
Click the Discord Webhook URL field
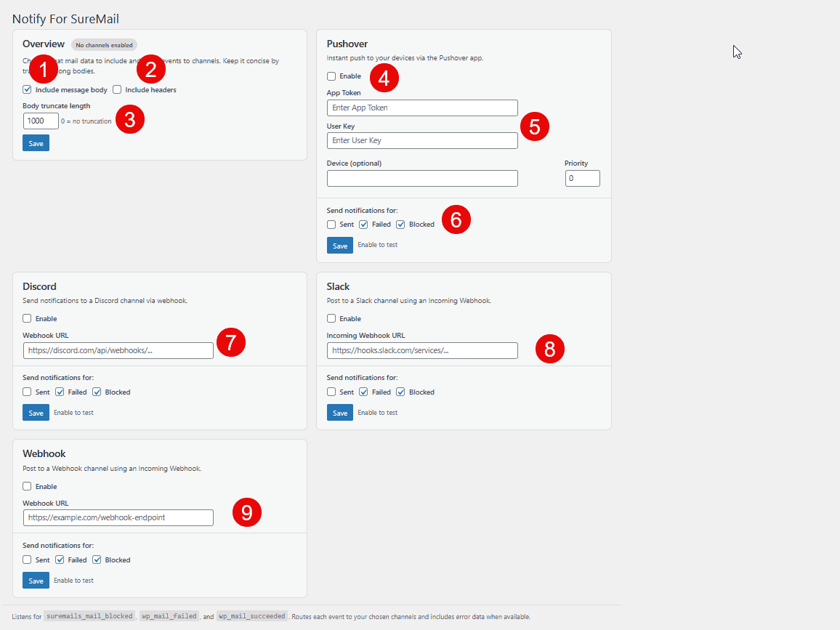(x=118, y=350)
